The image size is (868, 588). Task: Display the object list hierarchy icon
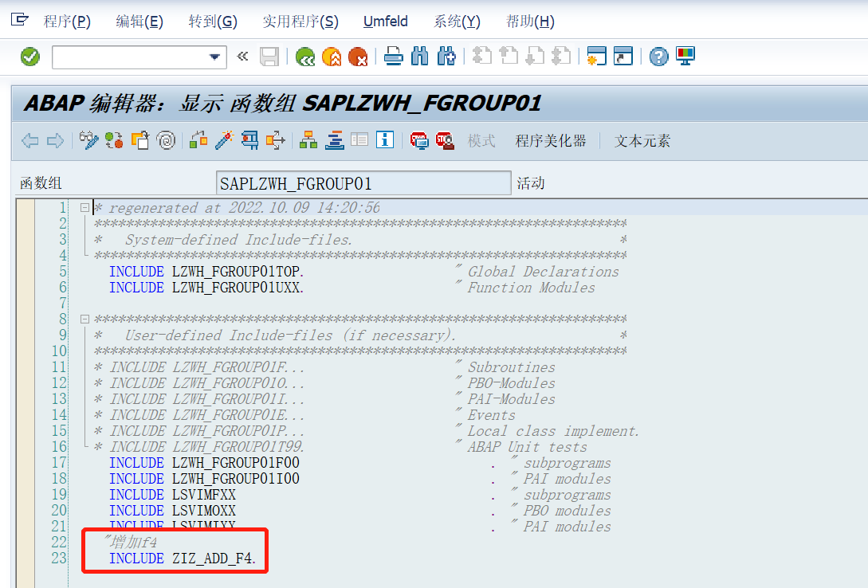[x=308, y=140]
